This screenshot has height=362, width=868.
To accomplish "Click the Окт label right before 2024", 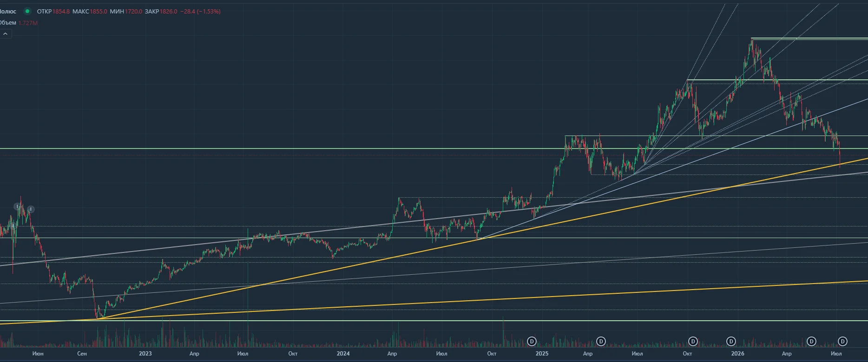I will [x=293, y=354].
